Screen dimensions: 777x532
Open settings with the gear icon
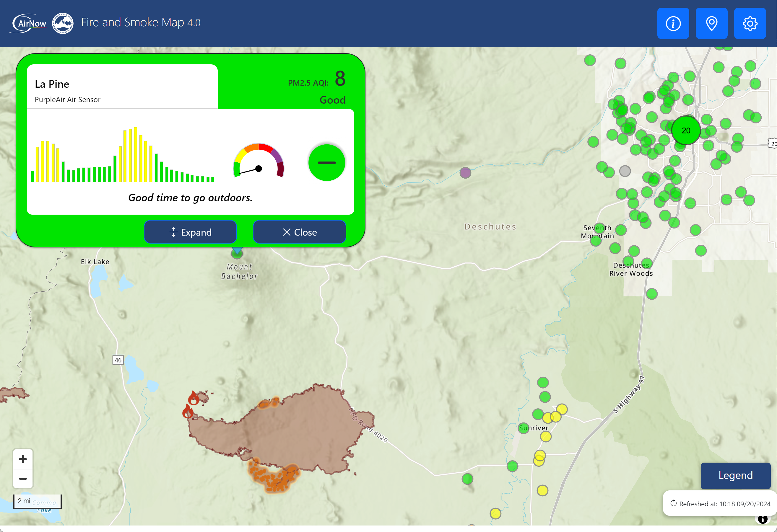[x=750, y=23]
